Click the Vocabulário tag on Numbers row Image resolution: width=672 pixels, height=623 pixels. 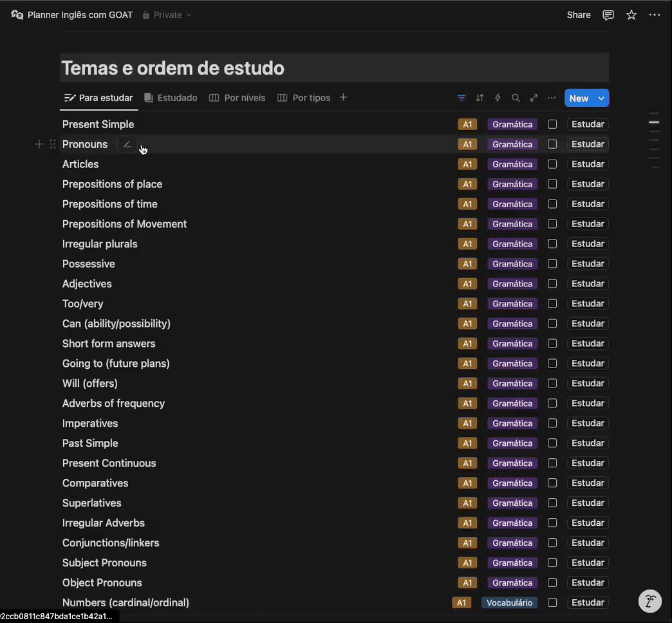pyautogui.click(x=509, y=602)
